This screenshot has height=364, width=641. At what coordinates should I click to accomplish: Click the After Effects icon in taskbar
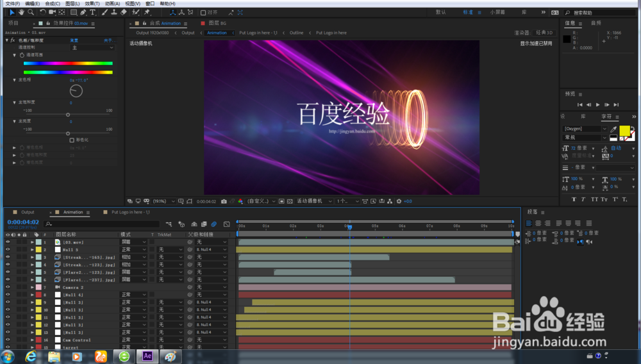point(147,356)
